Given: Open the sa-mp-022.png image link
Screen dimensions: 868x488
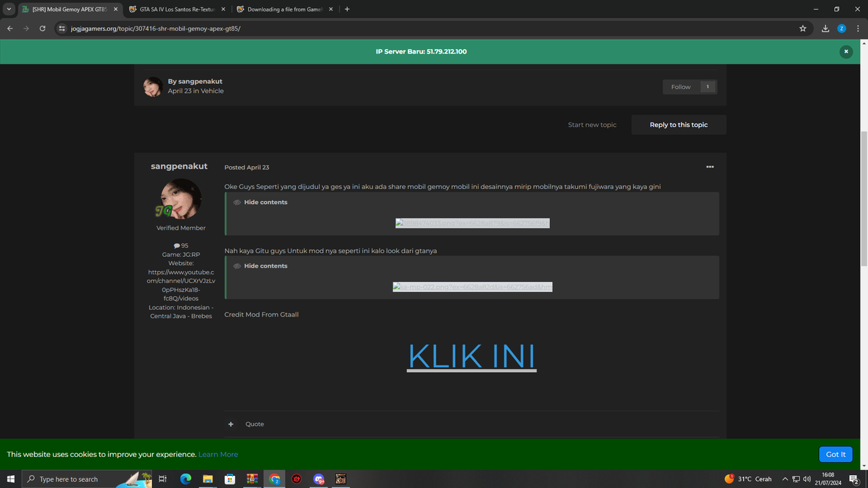Looking at the screenshot, I should pyautogui.click(x=473, y=287).
